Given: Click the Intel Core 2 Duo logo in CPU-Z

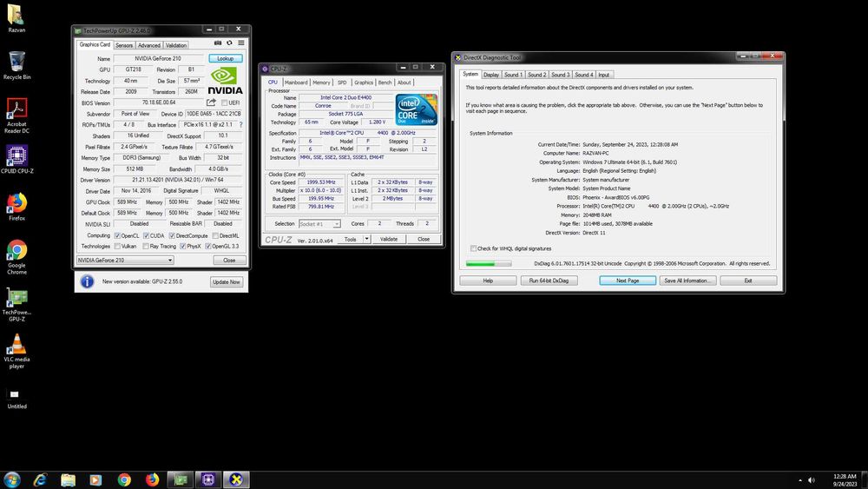Looking at the screenshot, I should pos(416,109).
